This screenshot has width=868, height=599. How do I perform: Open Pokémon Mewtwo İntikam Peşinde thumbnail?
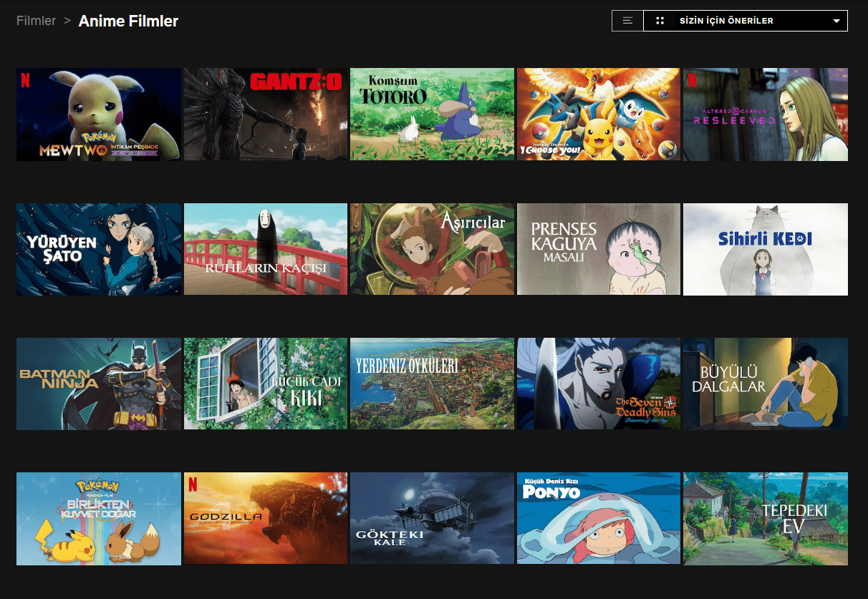point(99,115)
